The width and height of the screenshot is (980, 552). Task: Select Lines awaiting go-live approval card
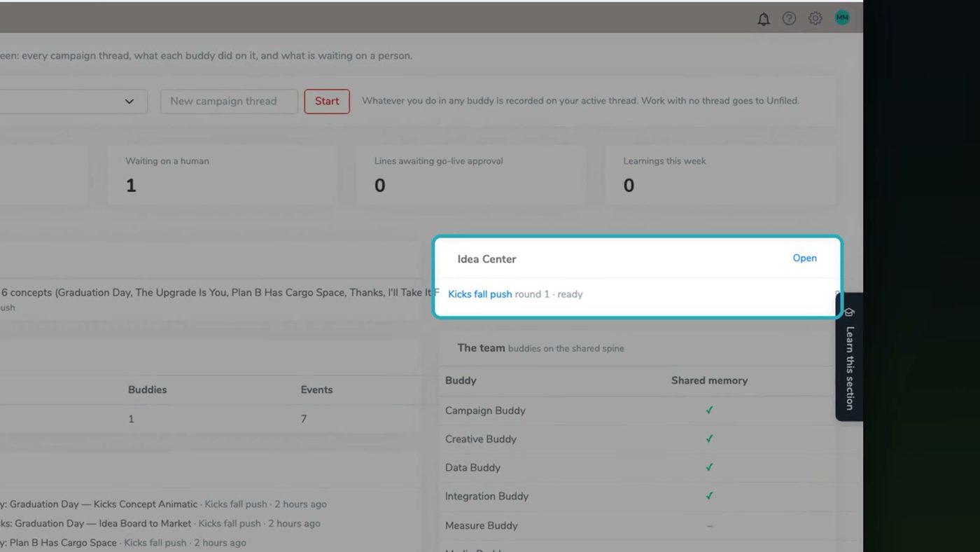coord(470,174)
